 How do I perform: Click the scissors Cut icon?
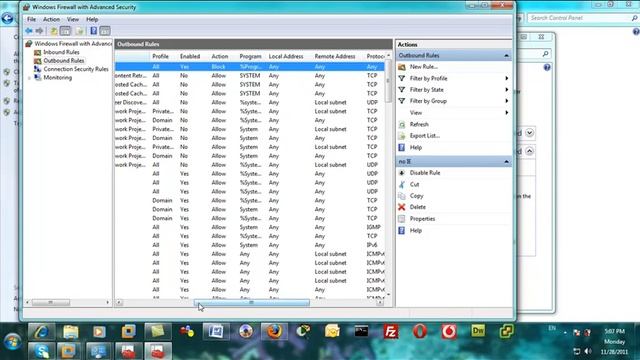click(402, 184)
